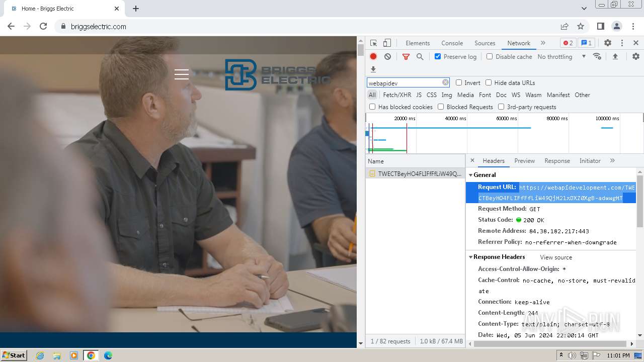Viewport: 644px width, 362px height.
Task: Open Microsoft Edge from taskbar
Action: 108,355
